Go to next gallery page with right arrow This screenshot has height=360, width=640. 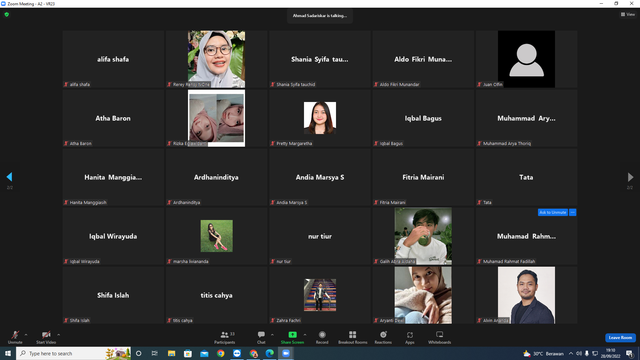(630, 177)
